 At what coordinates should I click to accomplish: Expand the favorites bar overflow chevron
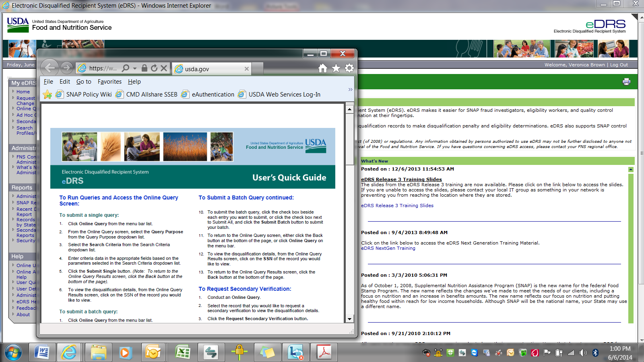click(351, 89)
